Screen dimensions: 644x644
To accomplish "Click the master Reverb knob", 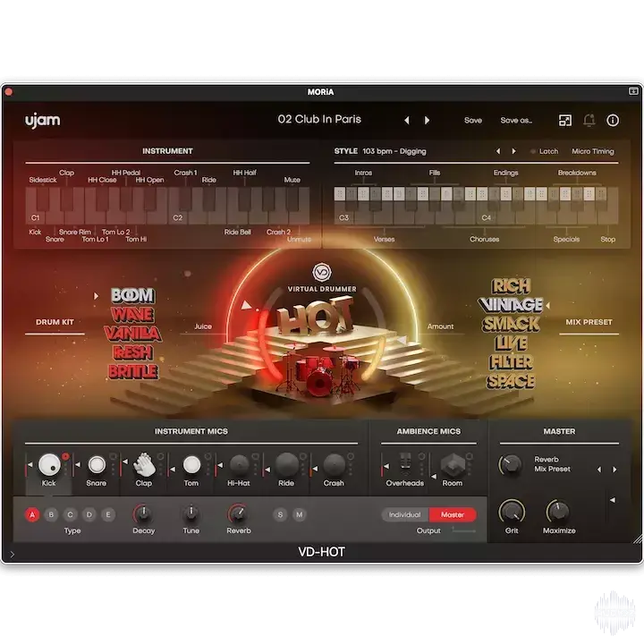I will tap(511, 465).
